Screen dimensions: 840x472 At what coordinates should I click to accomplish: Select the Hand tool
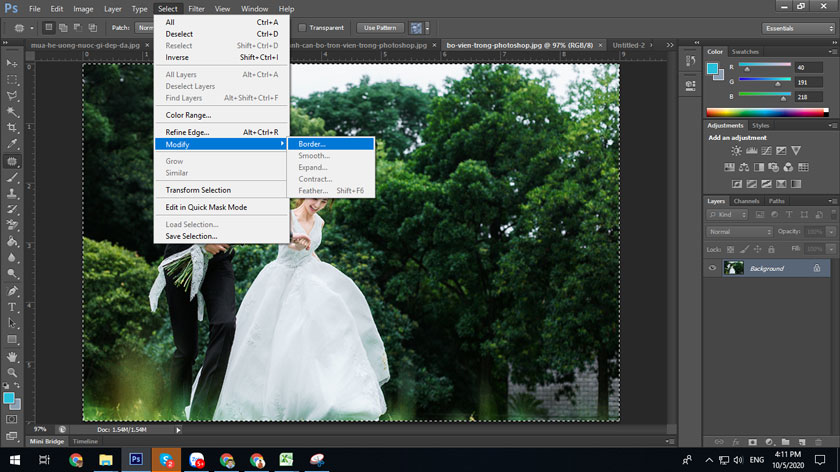coord(12,357)
